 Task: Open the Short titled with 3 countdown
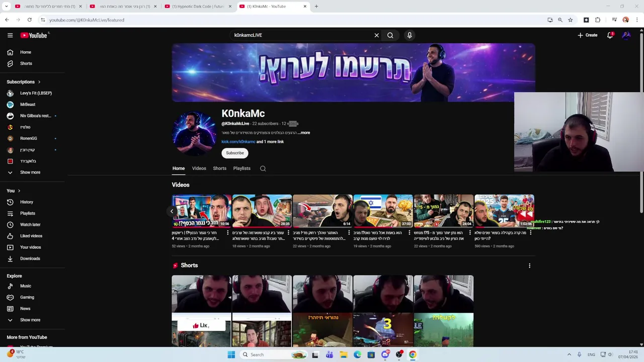(383, 311)
